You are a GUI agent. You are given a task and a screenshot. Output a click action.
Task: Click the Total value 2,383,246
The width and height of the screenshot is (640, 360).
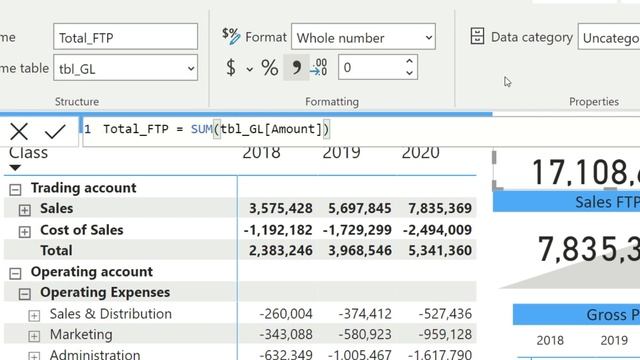click(281, 250)
